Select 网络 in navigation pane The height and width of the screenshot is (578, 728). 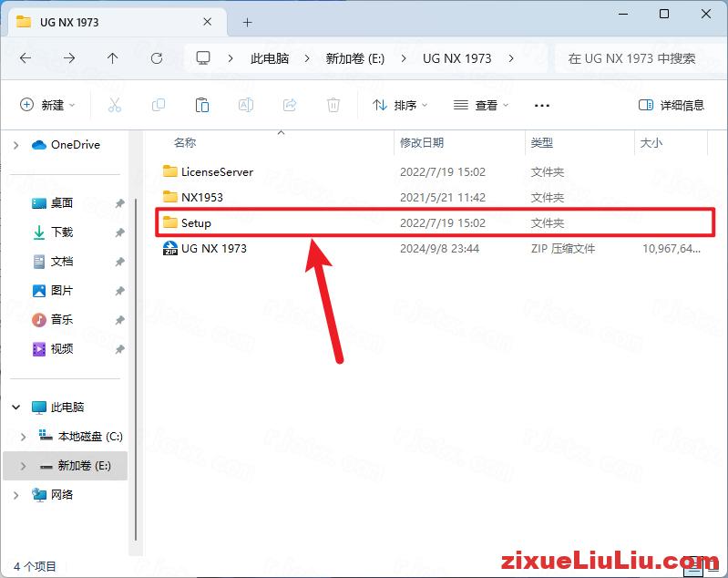(53, 495)
